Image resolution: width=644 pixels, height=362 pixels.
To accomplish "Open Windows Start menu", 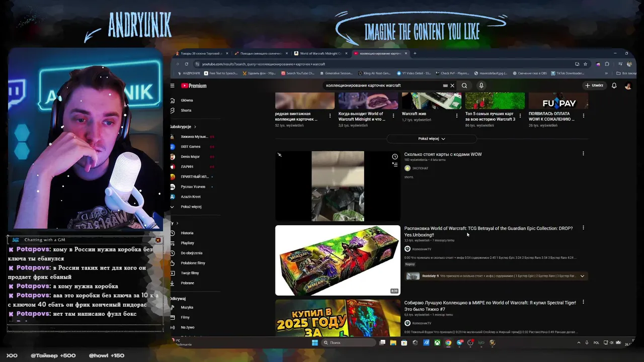I will click(x=315, y=343).
